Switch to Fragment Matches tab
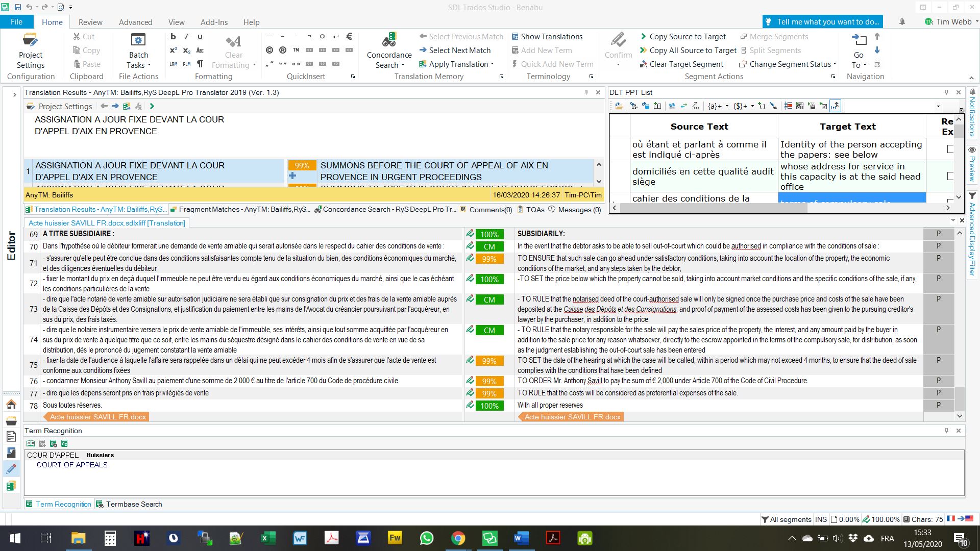This screenshot has width=980, height=551. 240,209
